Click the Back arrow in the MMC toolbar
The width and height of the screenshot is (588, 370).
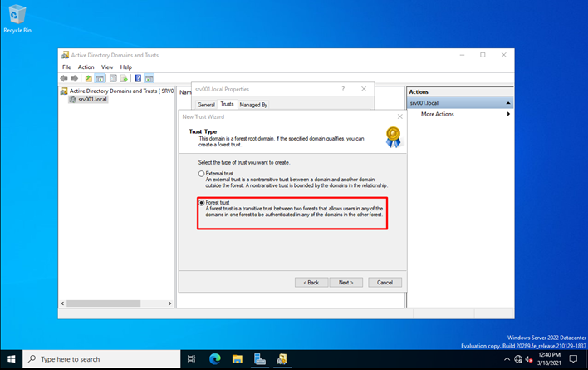(64, 78)
